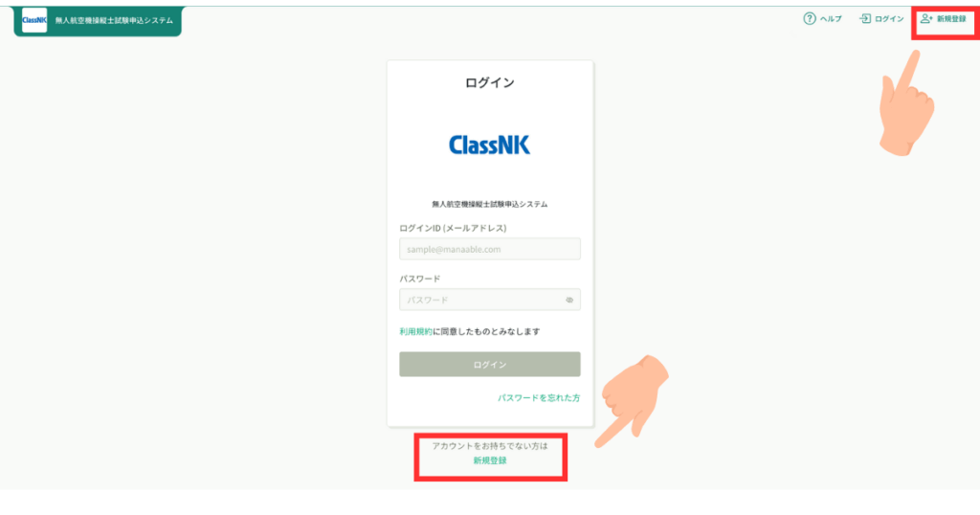Screen dimensions: 980x515
Task: Click the ClassNK logo in the header
Action: tap(34, 20)
